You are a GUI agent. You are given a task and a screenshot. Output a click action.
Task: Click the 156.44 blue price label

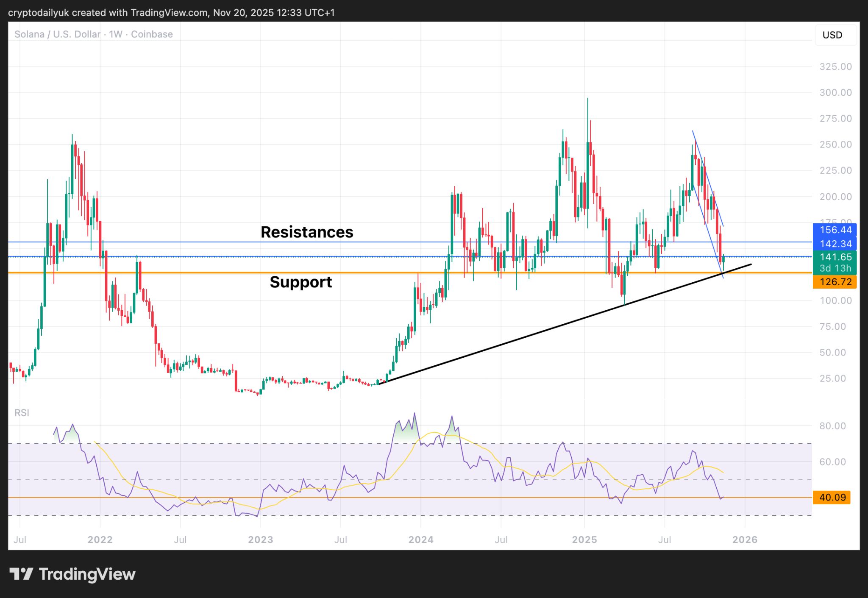point(835,230)
